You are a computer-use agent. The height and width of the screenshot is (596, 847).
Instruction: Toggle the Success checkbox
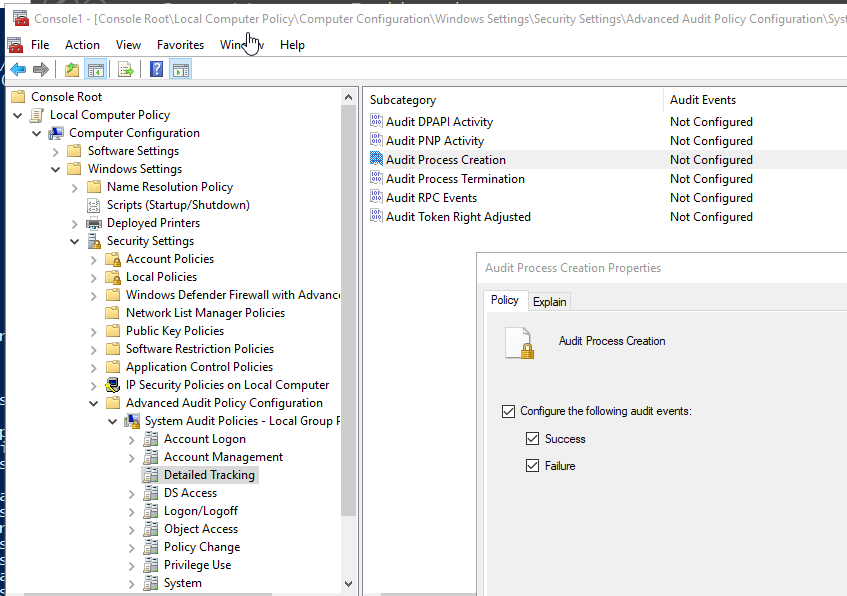point(533,439)
